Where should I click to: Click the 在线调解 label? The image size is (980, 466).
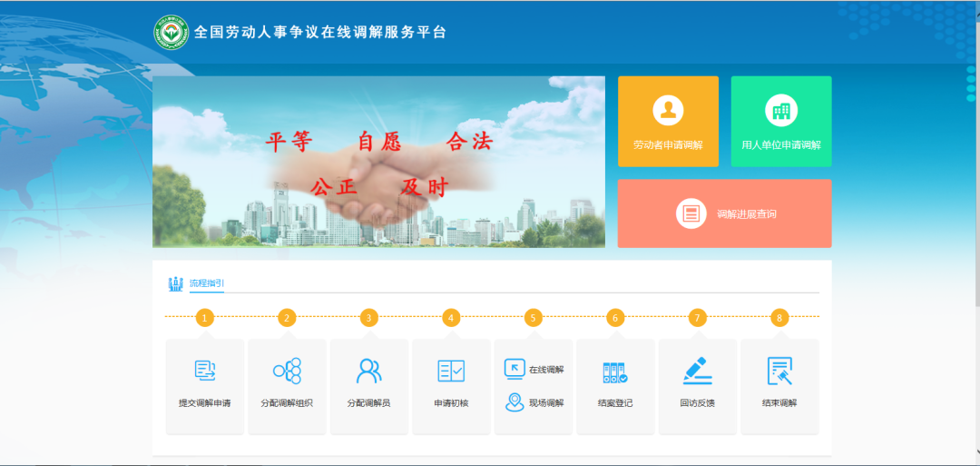click(x=547, y=370)
